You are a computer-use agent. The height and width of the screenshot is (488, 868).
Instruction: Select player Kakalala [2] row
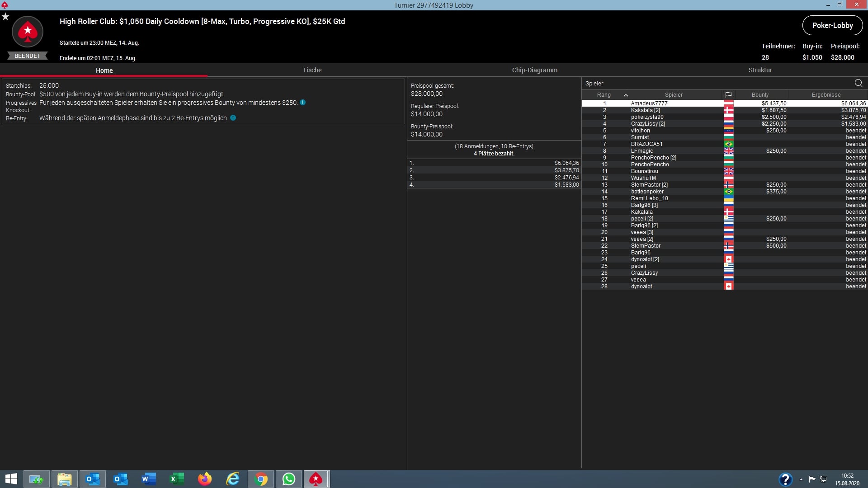point(646,110)
